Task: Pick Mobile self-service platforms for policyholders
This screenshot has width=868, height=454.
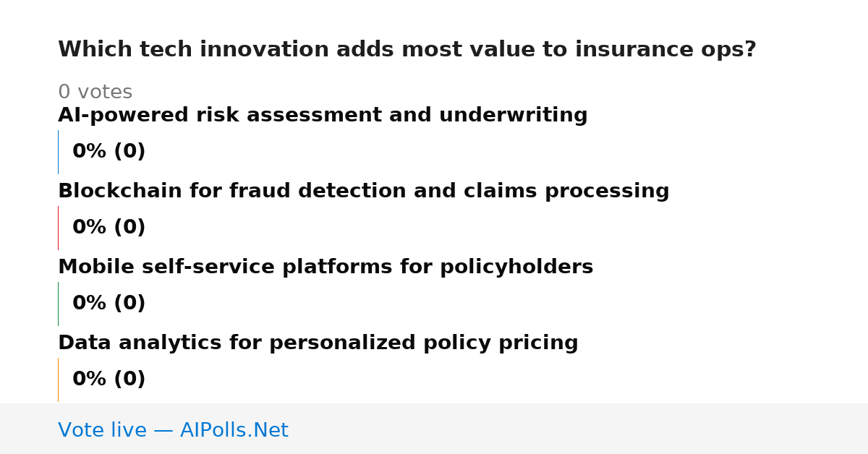Action: point(325,267)
